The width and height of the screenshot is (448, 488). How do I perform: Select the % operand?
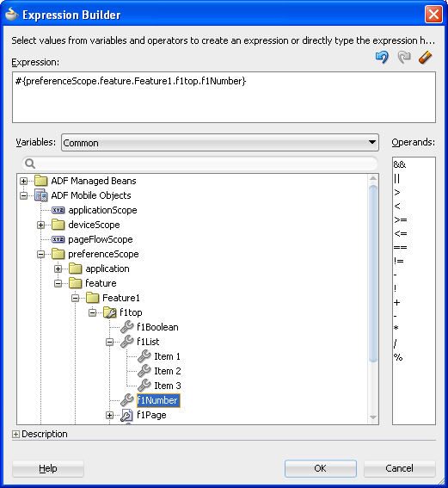tap(398, 357)
